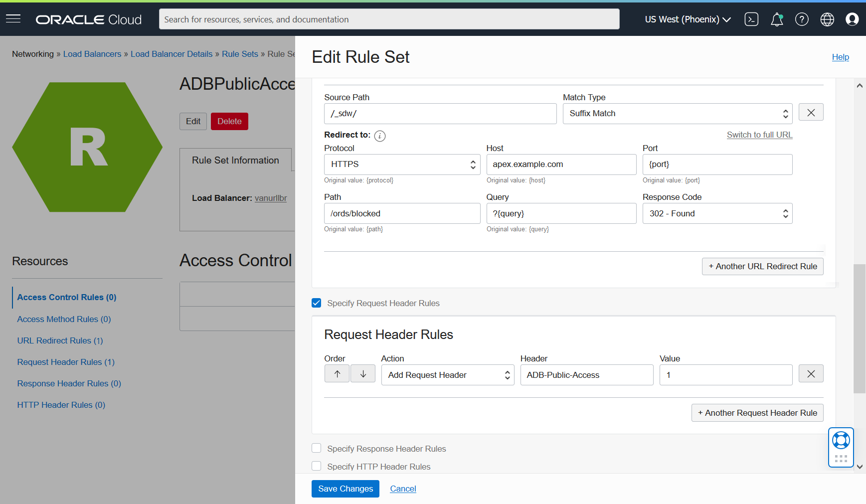Click the Switch to full URL link

(x=759, y=135)
